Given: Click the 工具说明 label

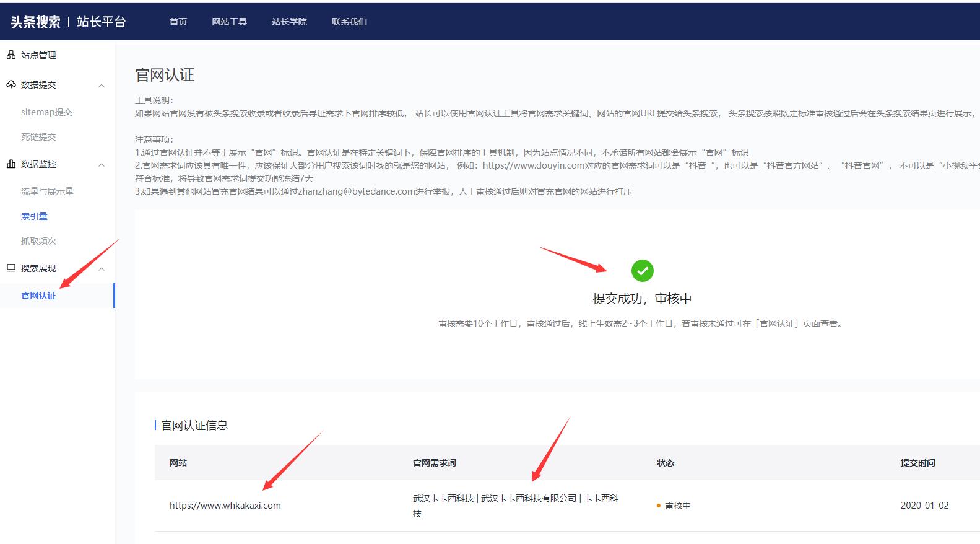Looking at the screenshot, I should (x=154, y=100).
